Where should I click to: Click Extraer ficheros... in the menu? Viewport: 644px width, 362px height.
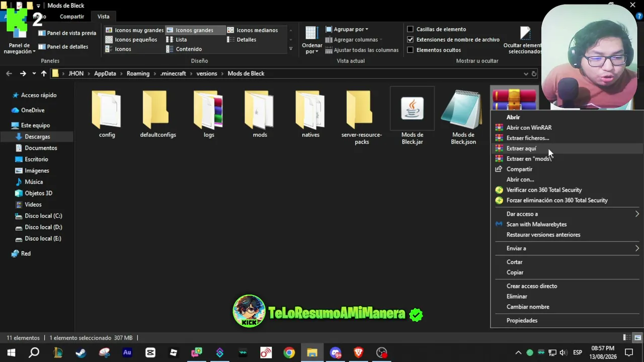tap(567, 138)
